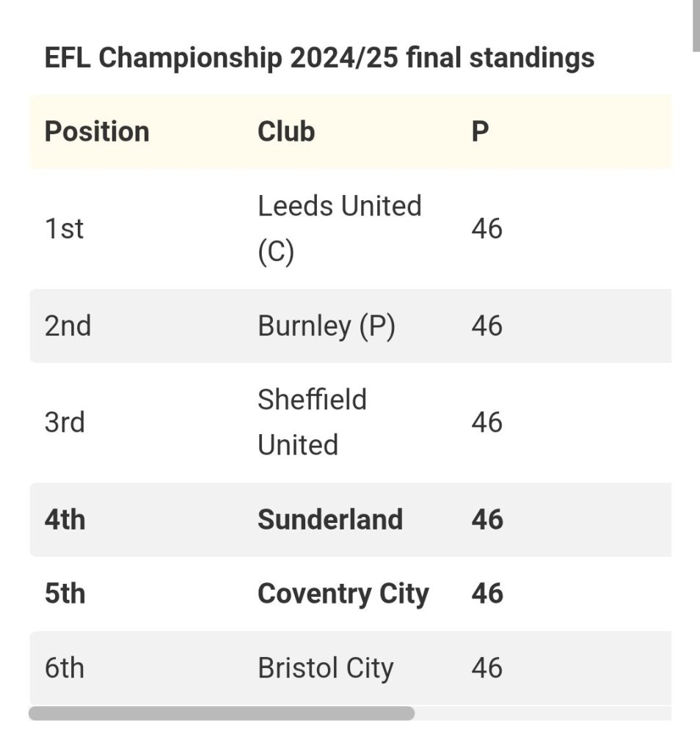Click the Burnley (P) club cell
The height and width of the screenshot is (751, 700).
(x=327, y=326)
